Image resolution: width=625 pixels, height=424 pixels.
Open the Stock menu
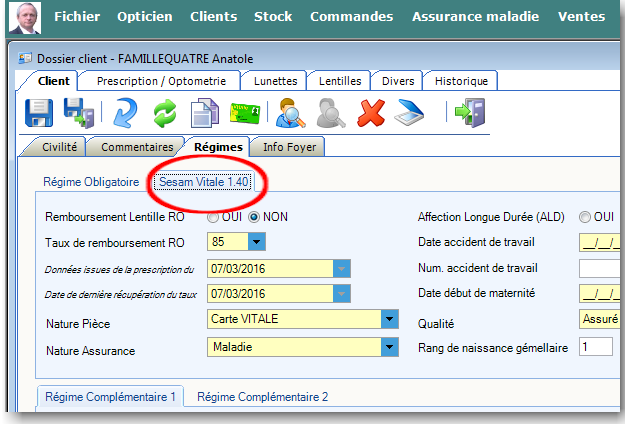273,16
